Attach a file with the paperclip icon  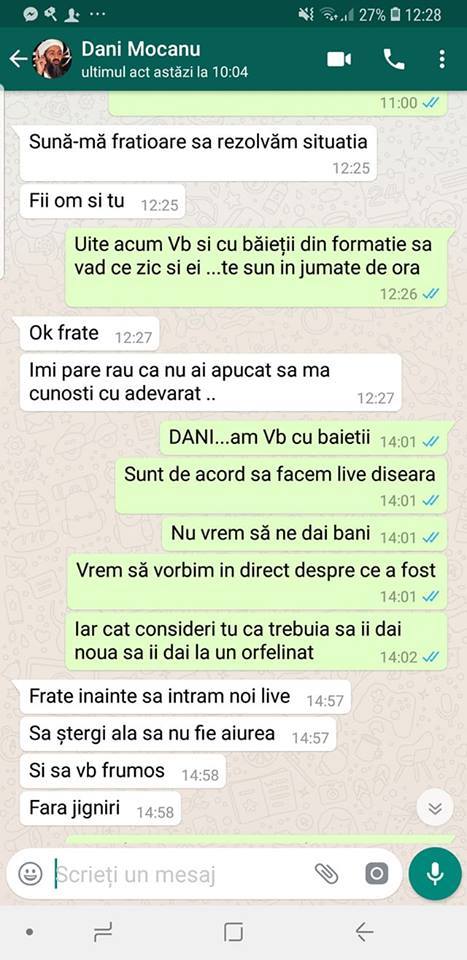326,874
